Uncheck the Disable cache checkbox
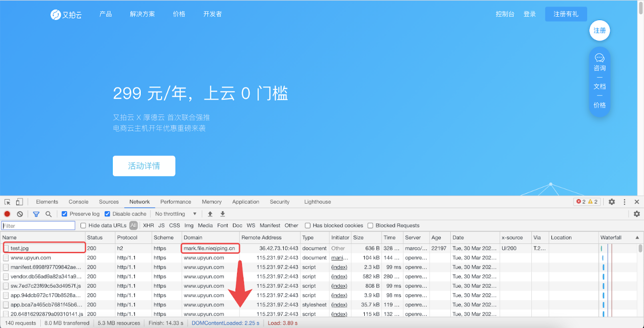This screenshot has width=644, height=328. [107, 214]
